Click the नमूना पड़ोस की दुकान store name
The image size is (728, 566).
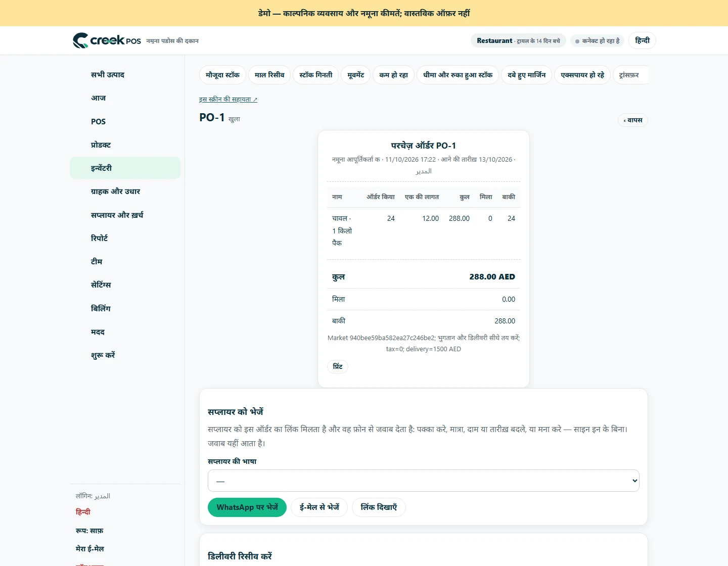[x=172, y=41]
